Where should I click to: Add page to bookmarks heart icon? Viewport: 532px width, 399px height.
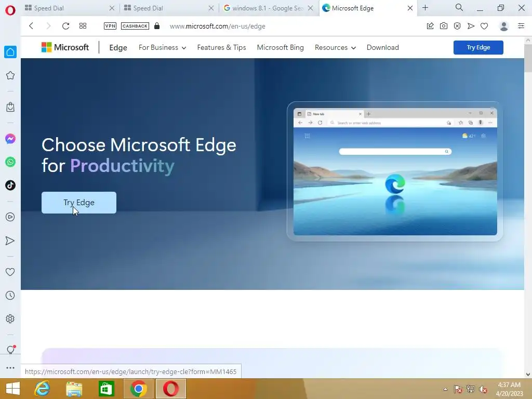484,26
